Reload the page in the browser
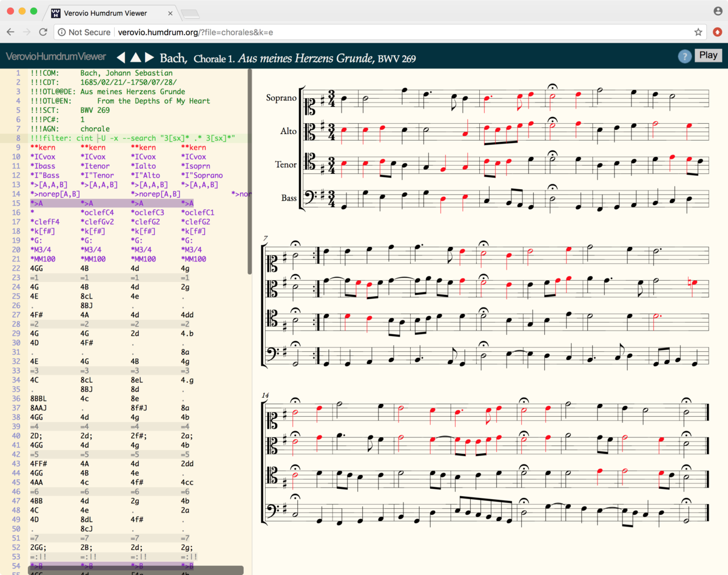728x575 pixels. click(x=43, y=32)
